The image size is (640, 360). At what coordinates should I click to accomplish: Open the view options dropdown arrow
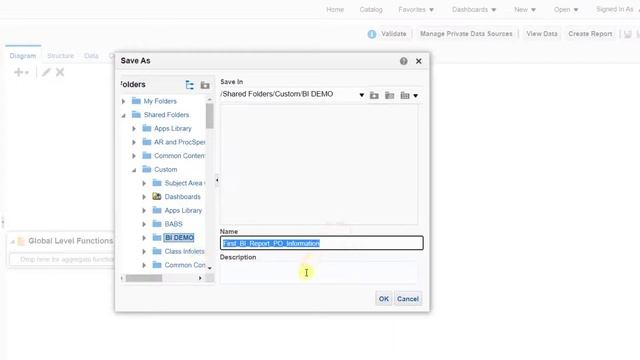(416, 96)
